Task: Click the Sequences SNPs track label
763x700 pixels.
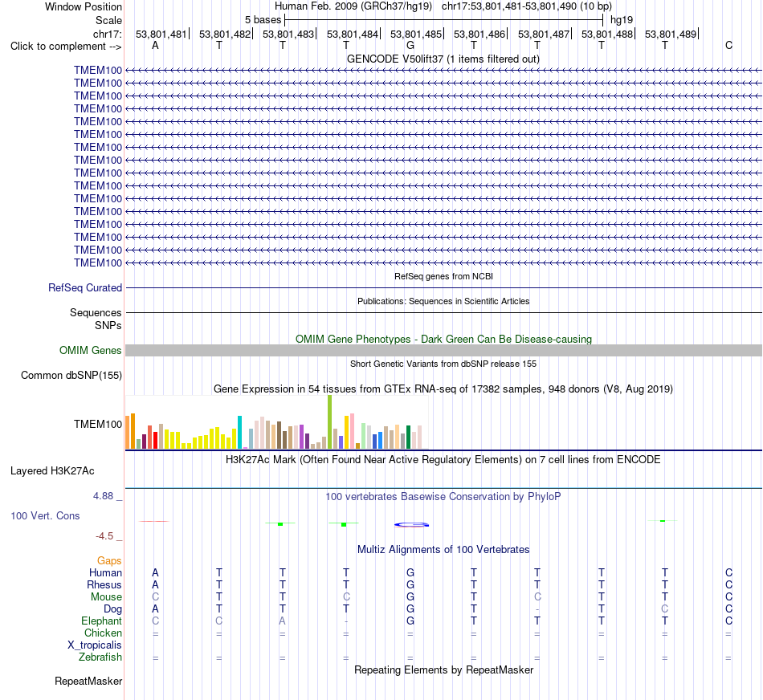Action: click(x=96, y=319)
